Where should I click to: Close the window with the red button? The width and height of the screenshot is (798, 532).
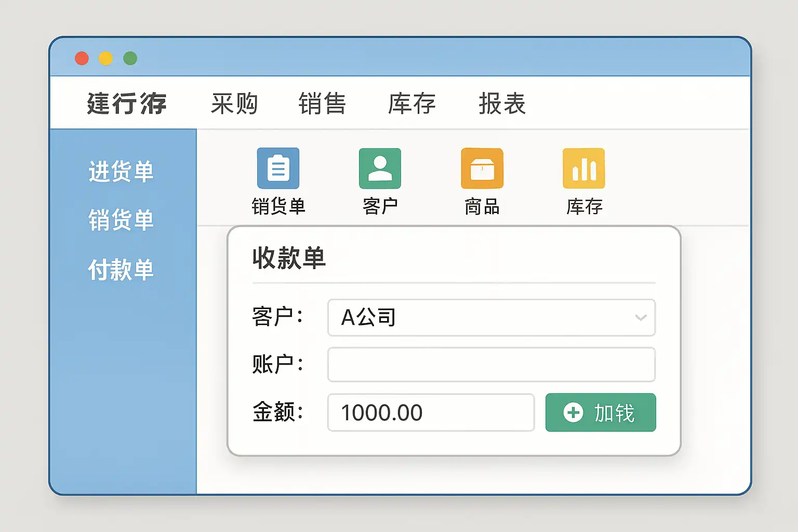pyautogui.click(x=82, y=58)
